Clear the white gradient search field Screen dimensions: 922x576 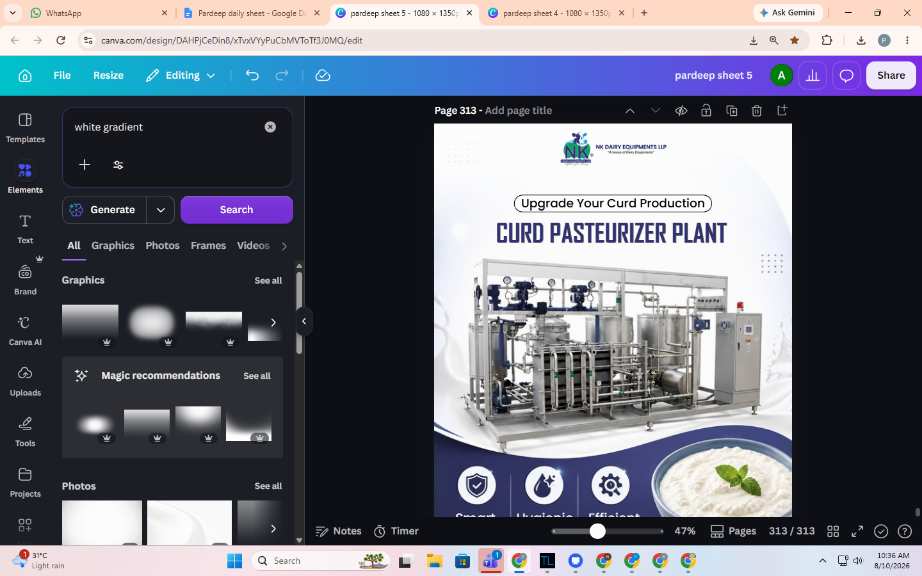click(x=270, y=127)
